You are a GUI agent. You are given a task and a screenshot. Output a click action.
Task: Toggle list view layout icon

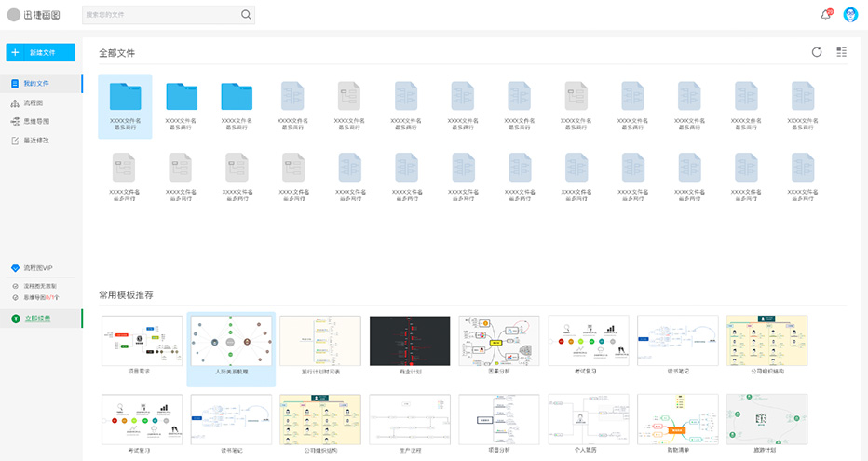point(842,52)
